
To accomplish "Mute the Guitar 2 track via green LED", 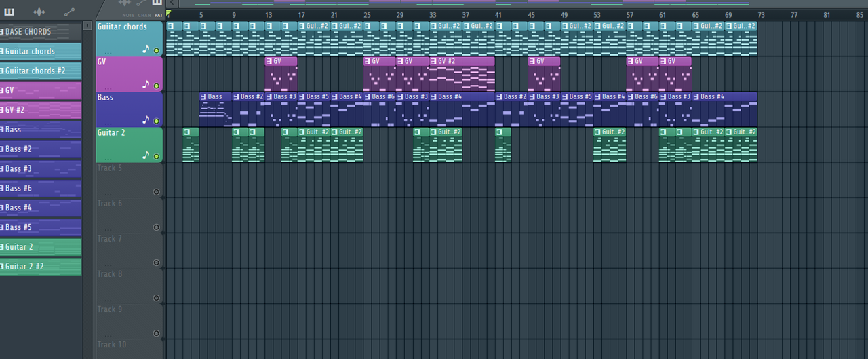I will click(157, 157).
